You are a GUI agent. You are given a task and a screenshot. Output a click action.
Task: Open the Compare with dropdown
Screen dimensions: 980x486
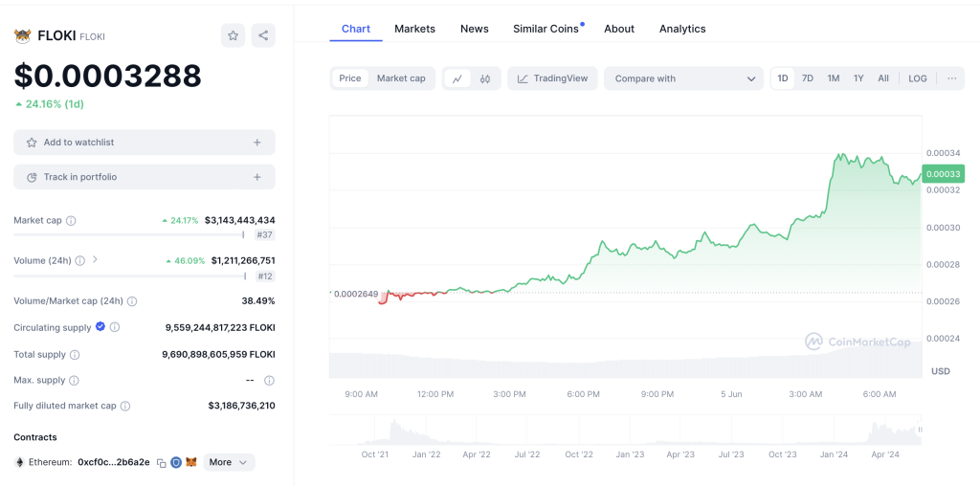[683, 78]
